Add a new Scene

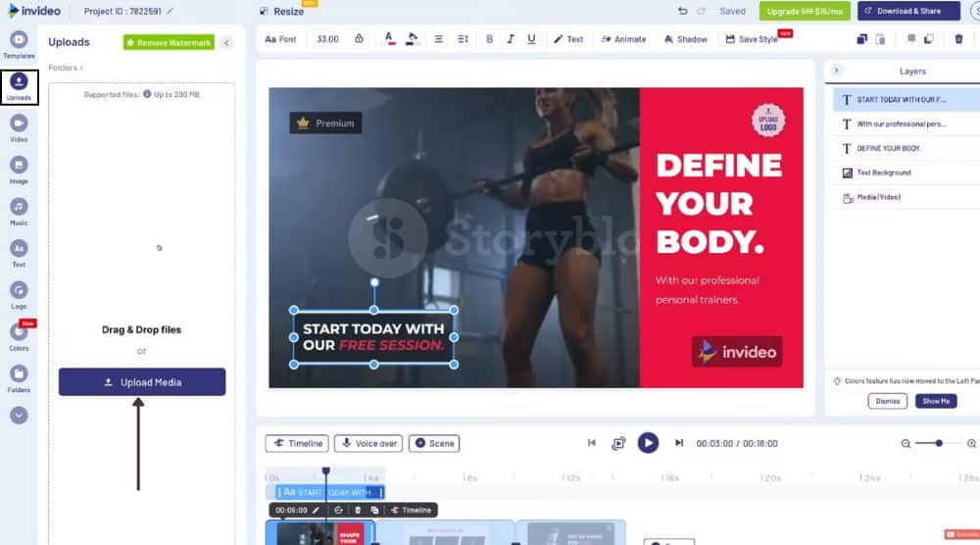(x=434, y=443)
